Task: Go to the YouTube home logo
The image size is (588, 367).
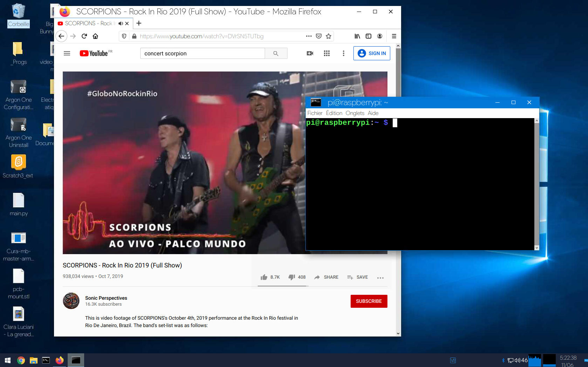Action: tap(94, 53)
